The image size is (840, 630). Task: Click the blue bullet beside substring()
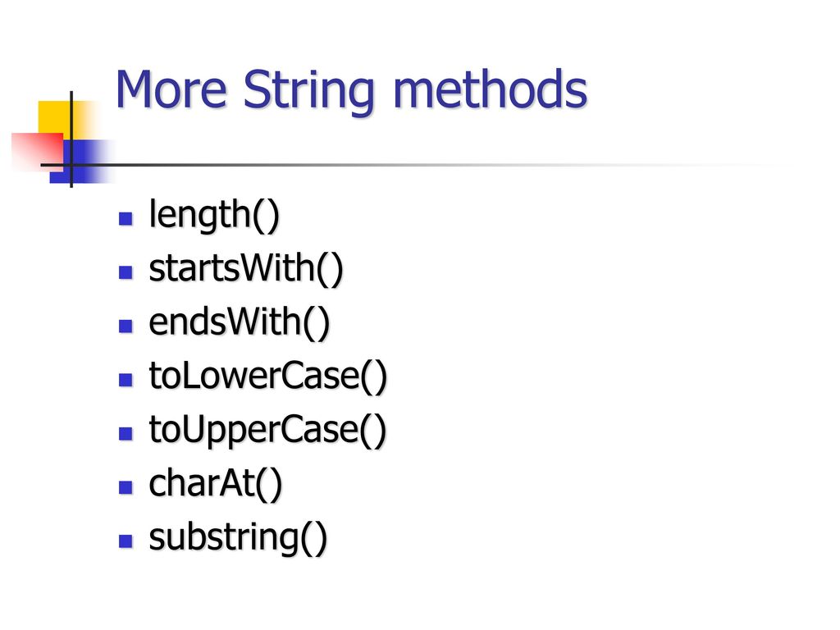click(126, 541)
